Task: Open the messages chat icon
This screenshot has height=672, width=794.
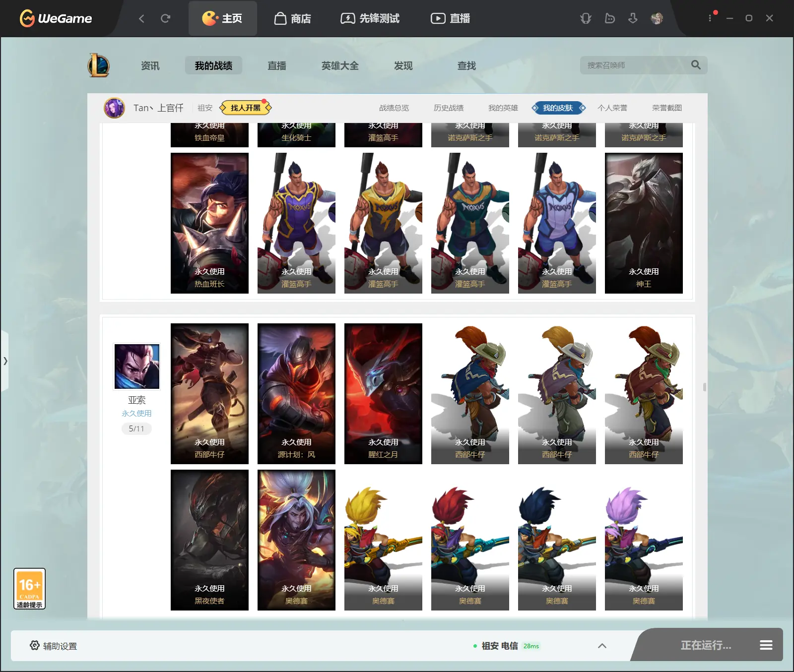Action: click(x=610, y=18)
